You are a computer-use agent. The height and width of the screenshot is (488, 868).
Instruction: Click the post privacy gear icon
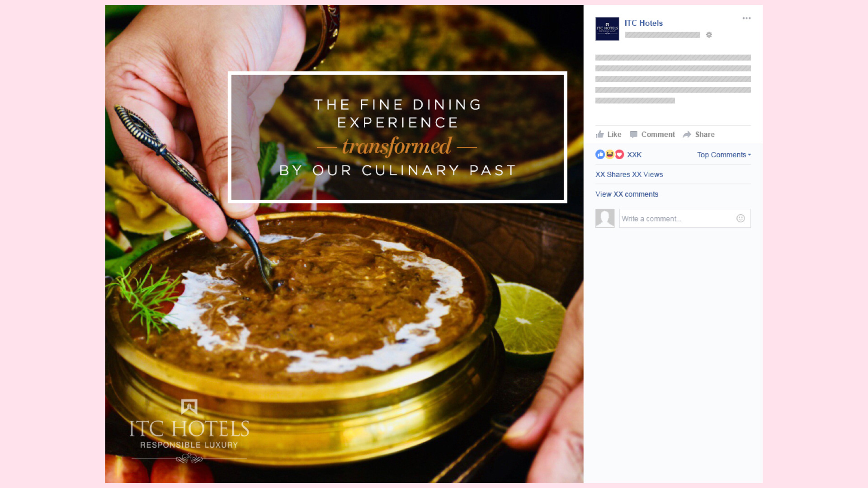pyautogui.click(x=709, y=35)
